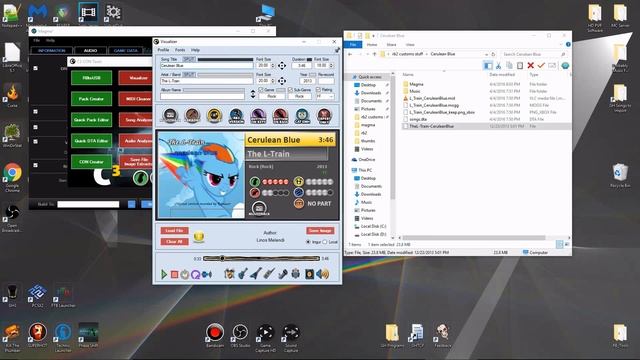Click the Save Image button
Image resolution: width=640 pixels, height=360 pixels.
[320, 231]
